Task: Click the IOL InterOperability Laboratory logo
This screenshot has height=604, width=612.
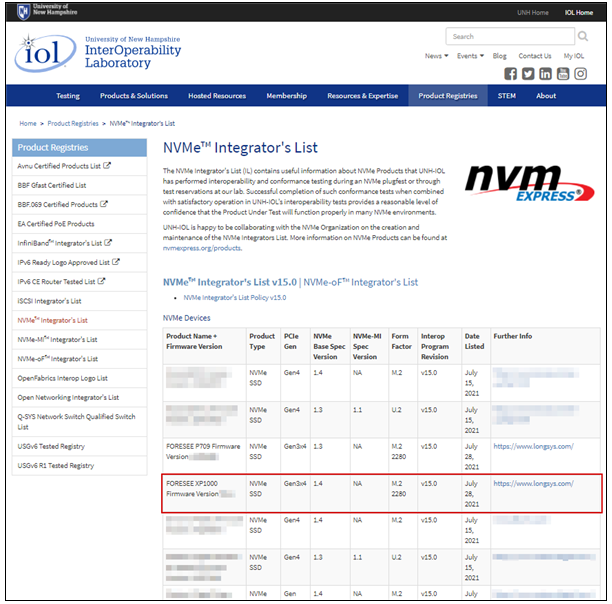Action: click(x=98, y=51)
